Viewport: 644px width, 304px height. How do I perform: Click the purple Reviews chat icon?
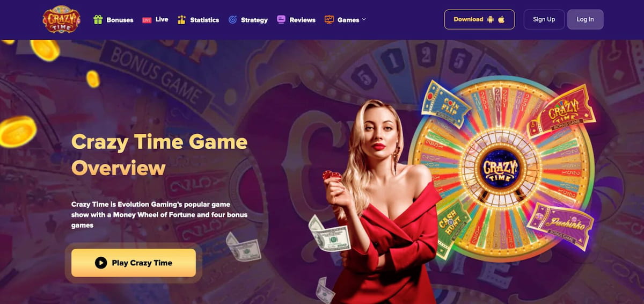click(x=281, y=19)
